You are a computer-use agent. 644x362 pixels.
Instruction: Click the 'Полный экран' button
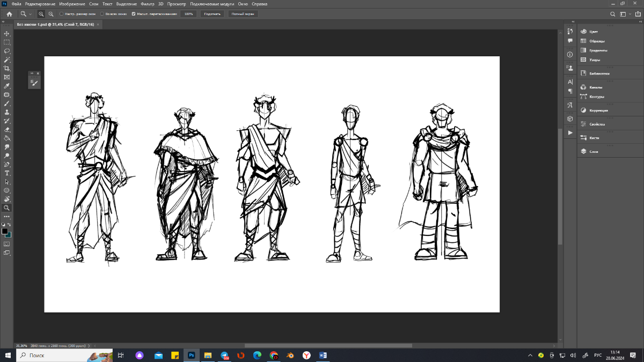[x=243, y=14]
